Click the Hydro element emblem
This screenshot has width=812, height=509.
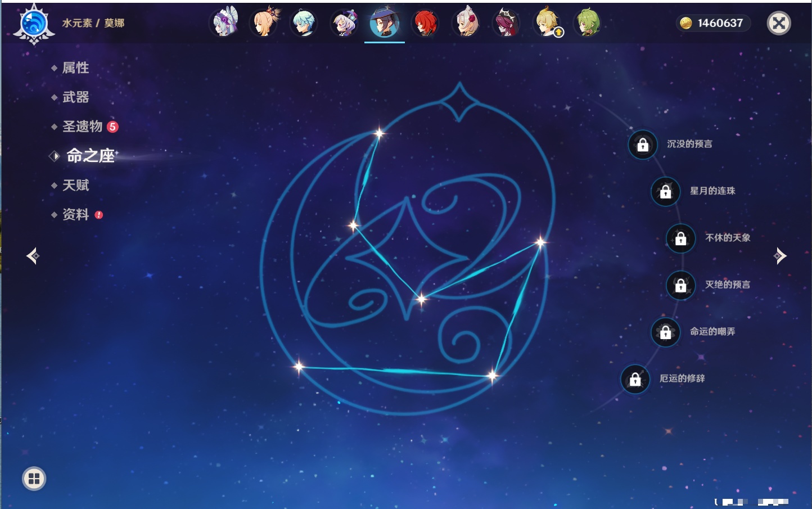coord(34,24)
